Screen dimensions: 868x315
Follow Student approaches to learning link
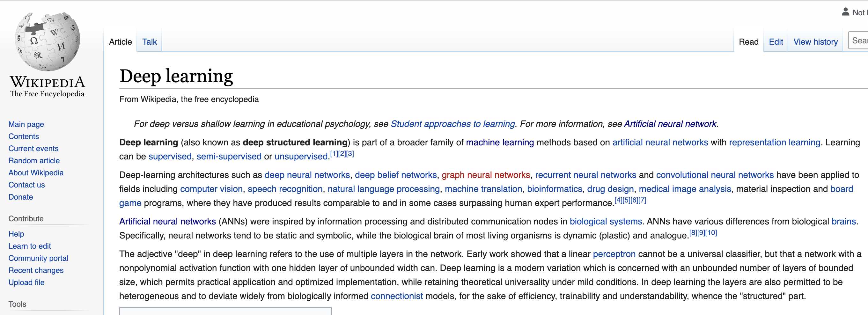[453, 124]
